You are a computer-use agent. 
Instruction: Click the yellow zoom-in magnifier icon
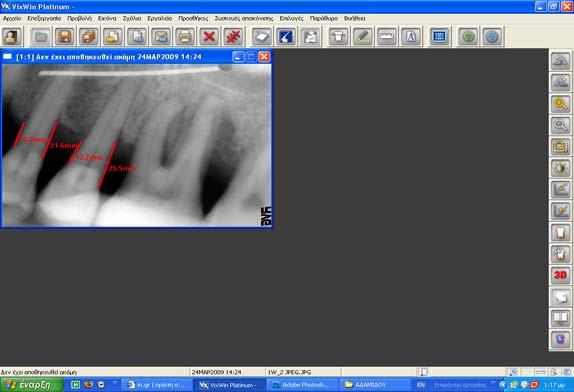click(560, 104)
